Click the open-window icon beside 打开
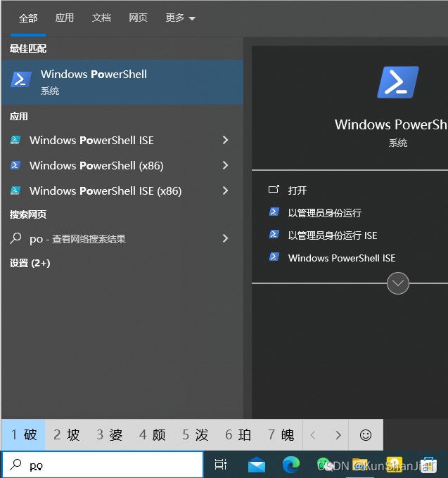This screenshot has width=448, height=478. coord(274,189)
